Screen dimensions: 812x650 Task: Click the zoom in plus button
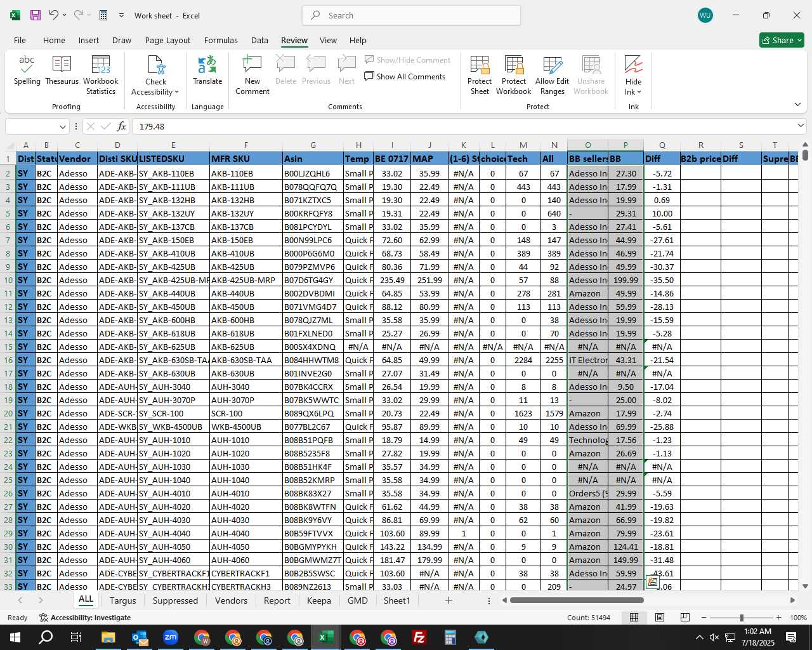click(778, 618)
